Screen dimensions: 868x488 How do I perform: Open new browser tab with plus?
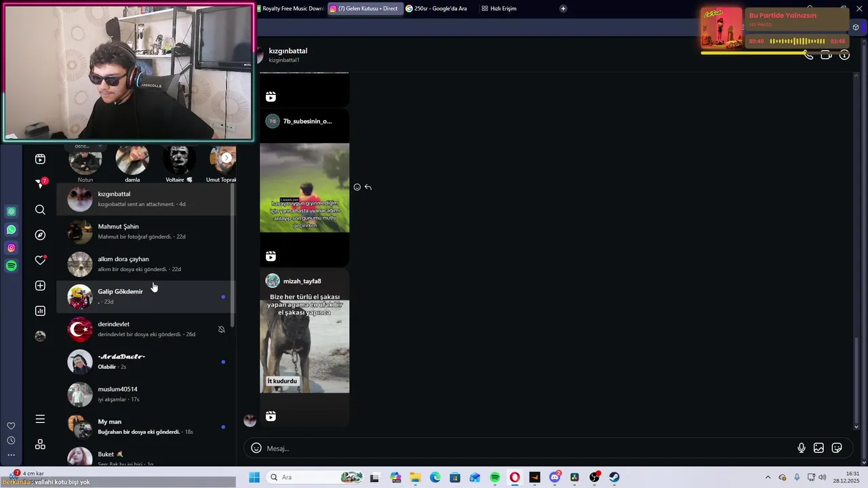(x=563, y=8)
